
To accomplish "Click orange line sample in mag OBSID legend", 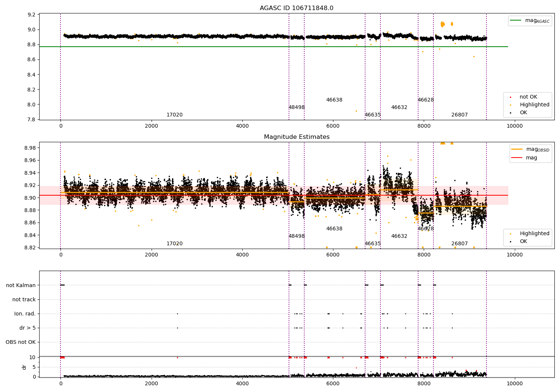I will click(517, 149).
